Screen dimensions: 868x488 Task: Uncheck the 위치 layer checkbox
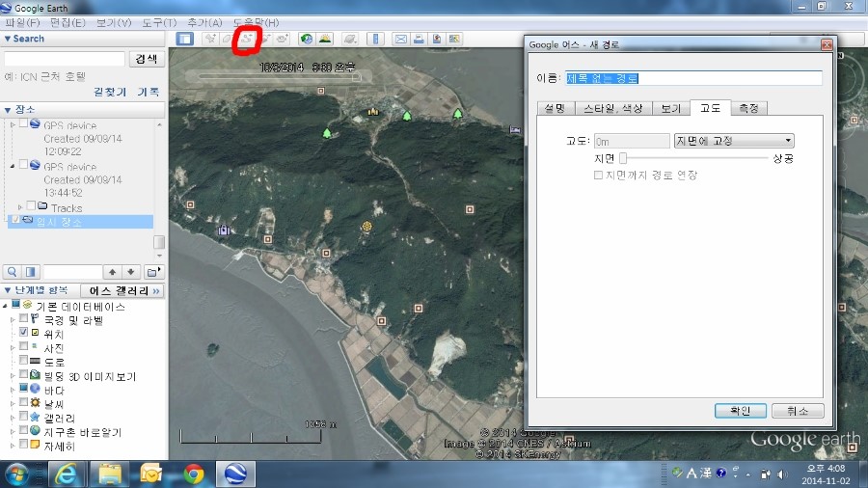[23, 332]
